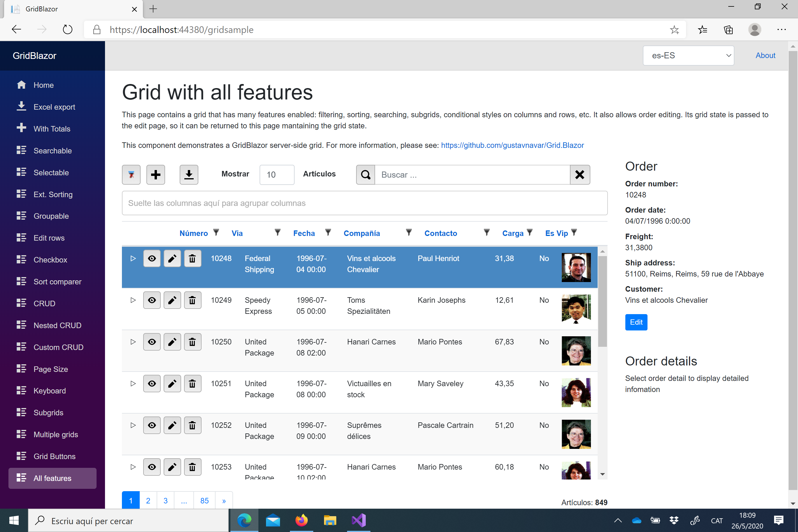The width and height of the screenshot is (798, 532).
Task: Expand subgrid triangle for order 10249
Action: [x=133, y=300]
